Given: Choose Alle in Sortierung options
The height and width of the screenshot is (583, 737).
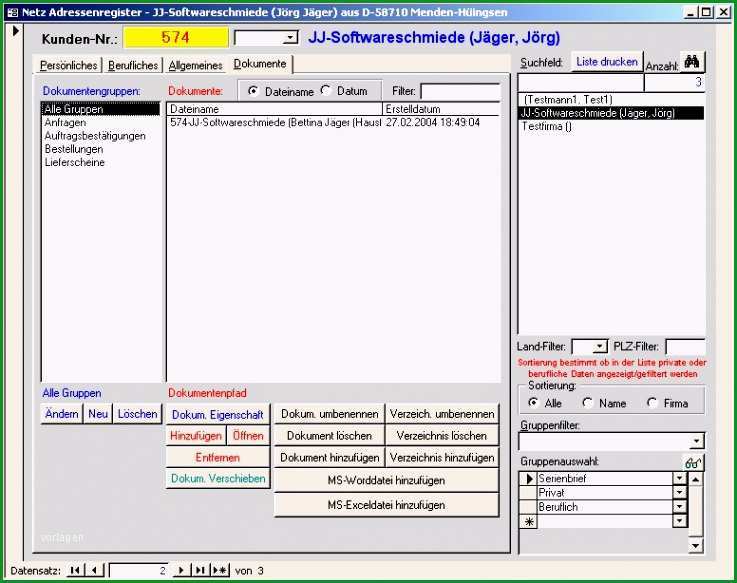Looking at the screenshot, I should click(533, 402).
